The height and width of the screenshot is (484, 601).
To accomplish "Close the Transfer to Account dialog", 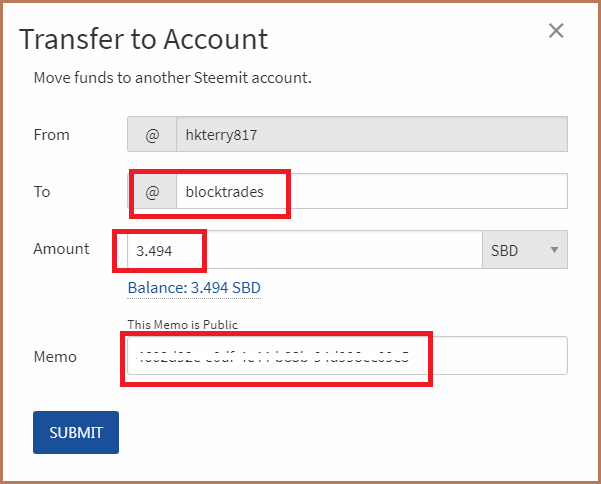I will (557, 31).
